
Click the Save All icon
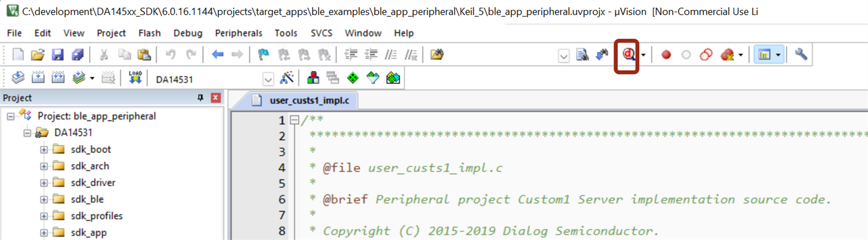[x=78, y=55]
